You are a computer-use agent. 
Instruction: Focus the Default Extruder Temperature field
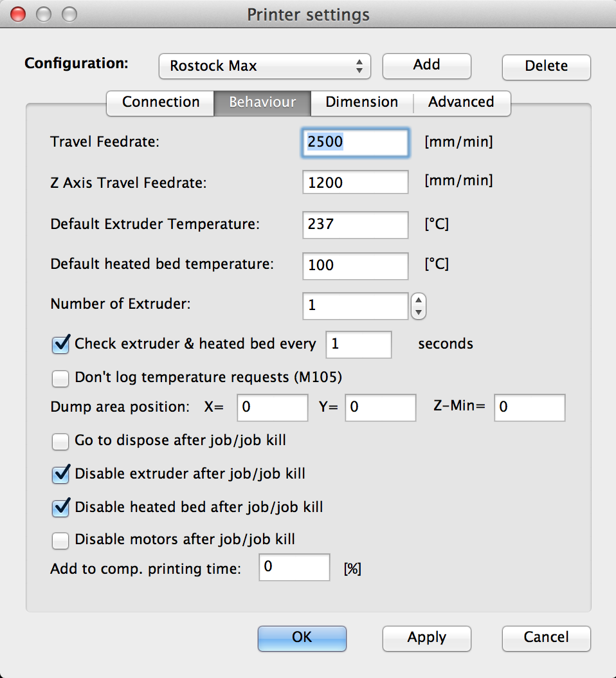point(355,224)
